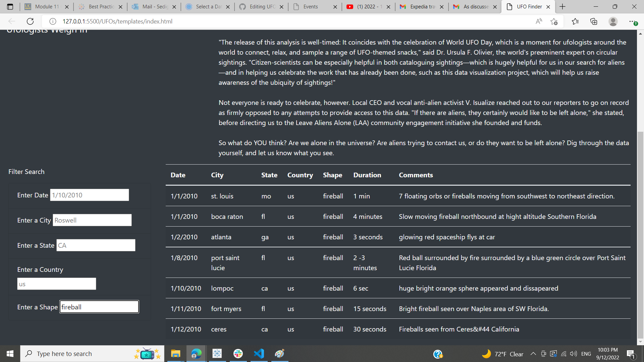Click the Enter a City input field

92,220
